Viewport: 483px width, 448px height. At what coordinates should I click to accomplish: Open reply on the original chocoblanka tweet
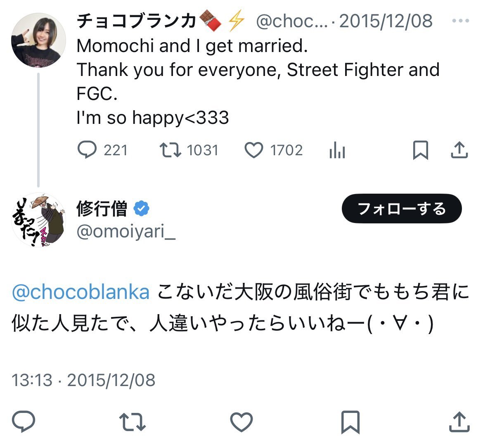(88, 150)
